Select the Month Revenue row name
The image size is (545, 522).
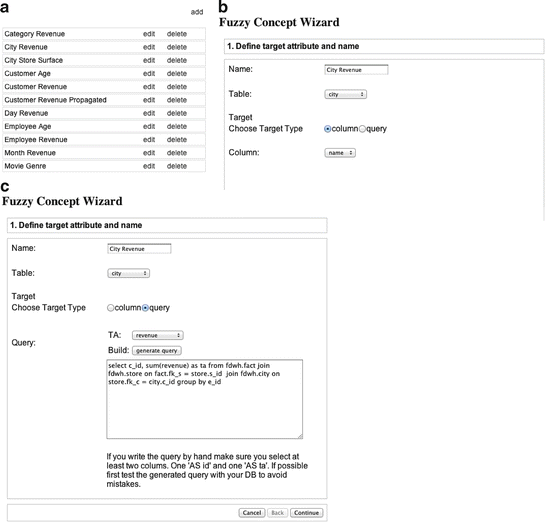point(30,153)
